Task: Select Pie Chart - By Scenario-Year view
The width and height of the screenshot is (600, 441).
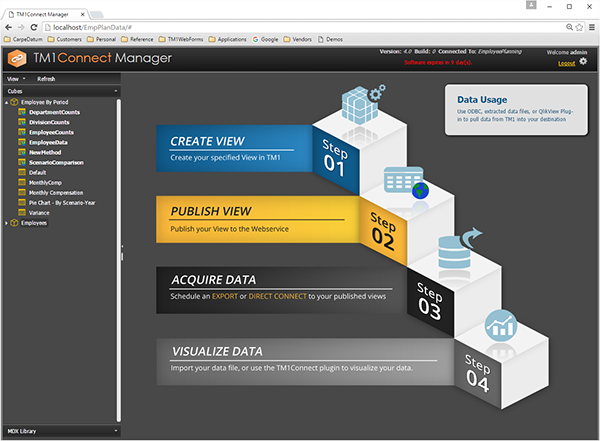Action: coord(62,203)
